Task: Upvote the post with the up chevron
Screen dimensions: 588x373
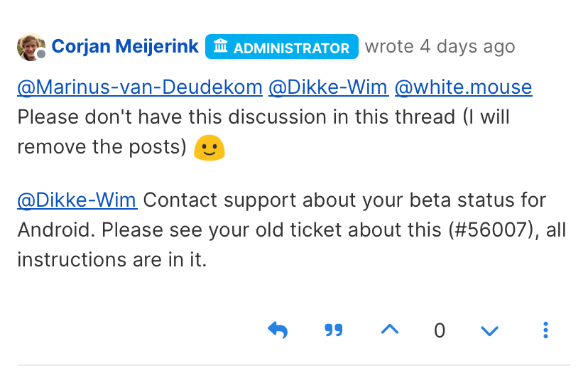Action: (x=390, y=330)
